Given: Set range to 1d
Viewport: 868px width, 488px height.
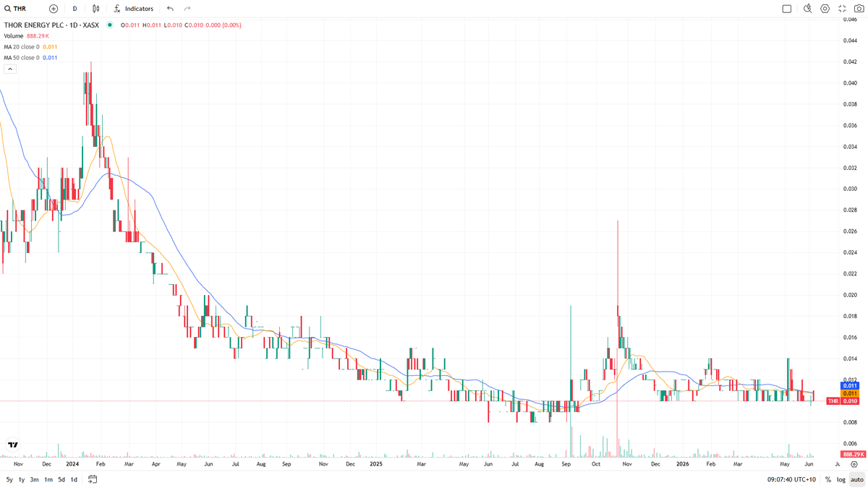Looking at the screenshot, I should tap(74, 479).
